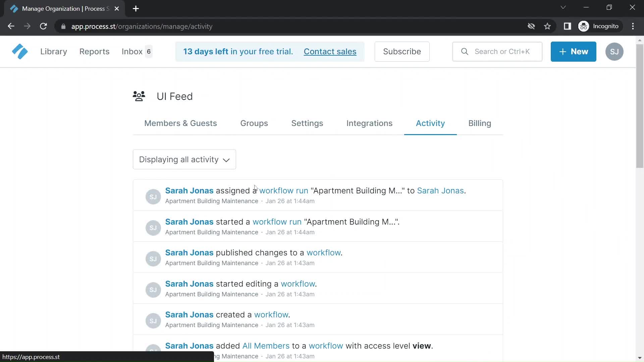Click SJ avatar on started workflow run entry
The image size is (644, 362).
(153, 228)
